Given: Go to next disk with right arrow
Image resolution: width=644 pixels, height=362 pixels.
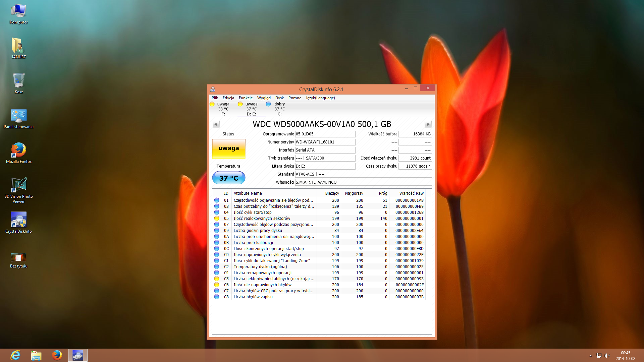Looking at the screenshot, I should 428,124.
